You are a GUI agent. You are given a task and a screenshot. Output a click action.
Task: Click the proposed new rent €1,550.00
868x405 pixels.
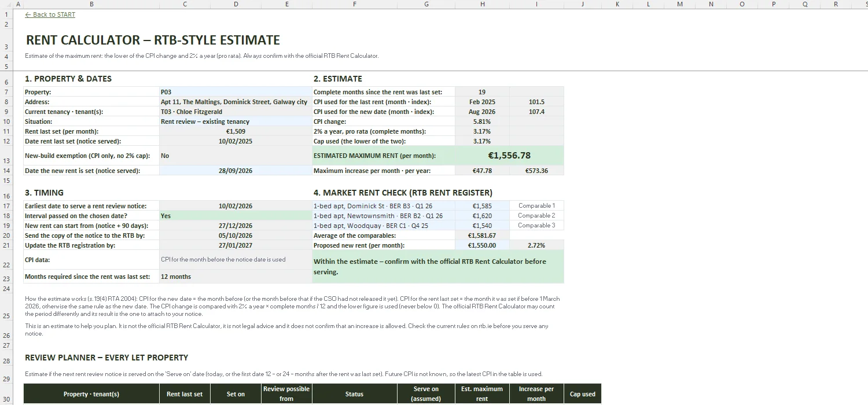pyautogui.click(x=482, y=245)
